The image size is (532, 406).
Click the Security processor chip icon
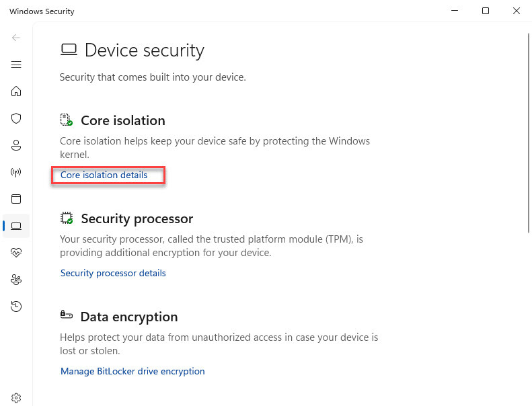pyautogui.click(x=66, y=218)
